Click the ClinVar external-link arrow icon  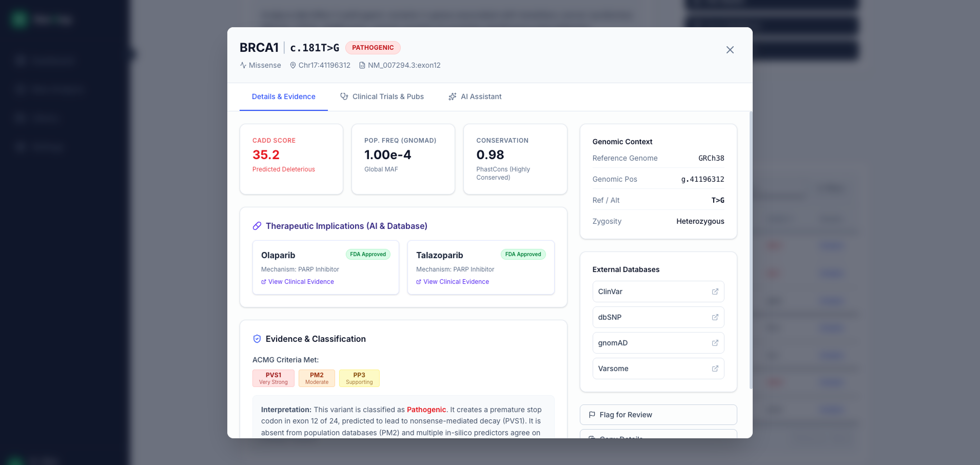715,292
